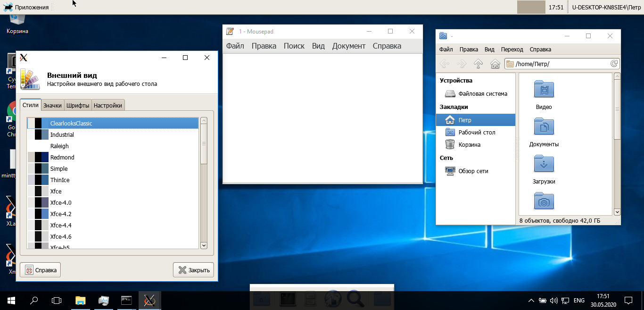Open Обзор сети in the sidebar
Screen dimensions: 644x310
pyautogui.click(x=473, y=171)
